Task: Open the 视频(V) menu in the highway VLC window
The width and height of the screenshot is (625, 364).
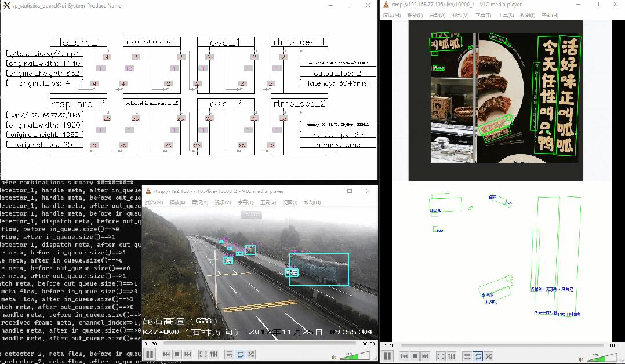Action: (223, 202)
